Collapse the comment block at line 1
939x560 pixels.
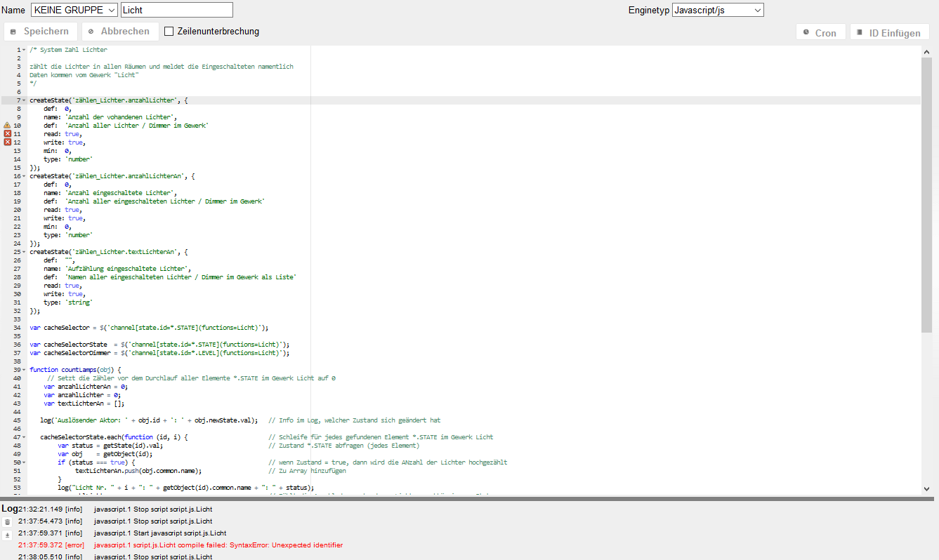(25, 50)
